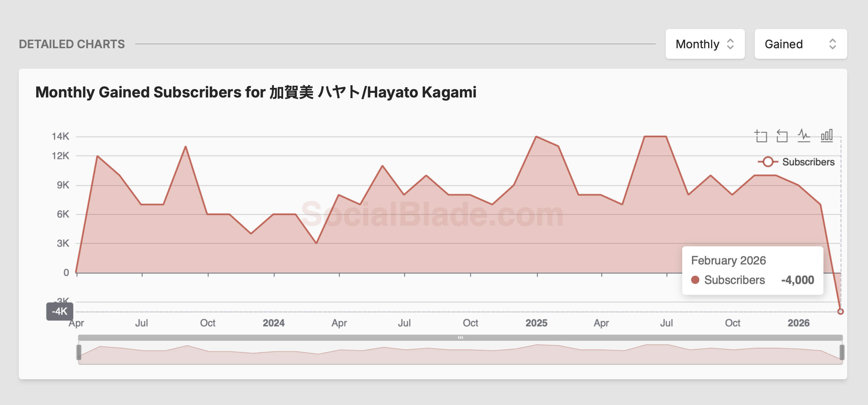868x405 pixels.
Task: Click the 2024 label on x-axis
Action: [x=273, y=323]
